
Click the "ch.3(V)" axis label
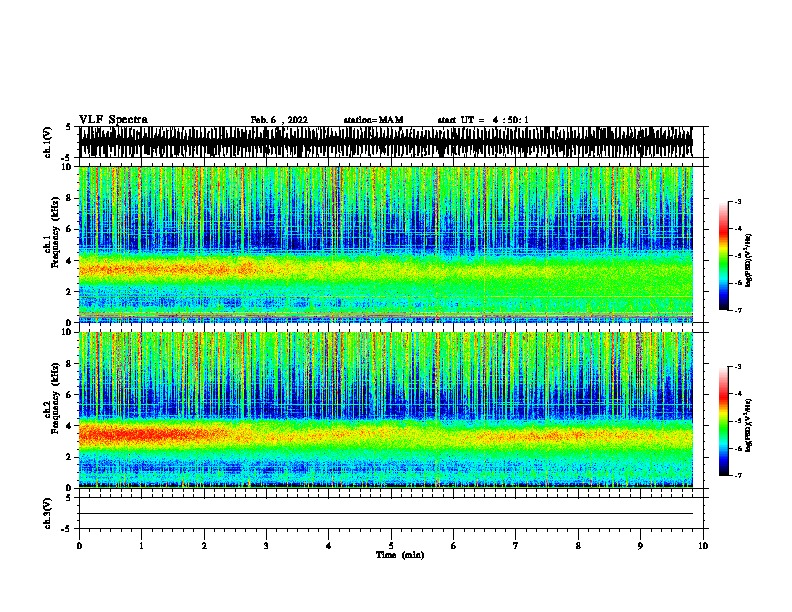click(47, 513)
